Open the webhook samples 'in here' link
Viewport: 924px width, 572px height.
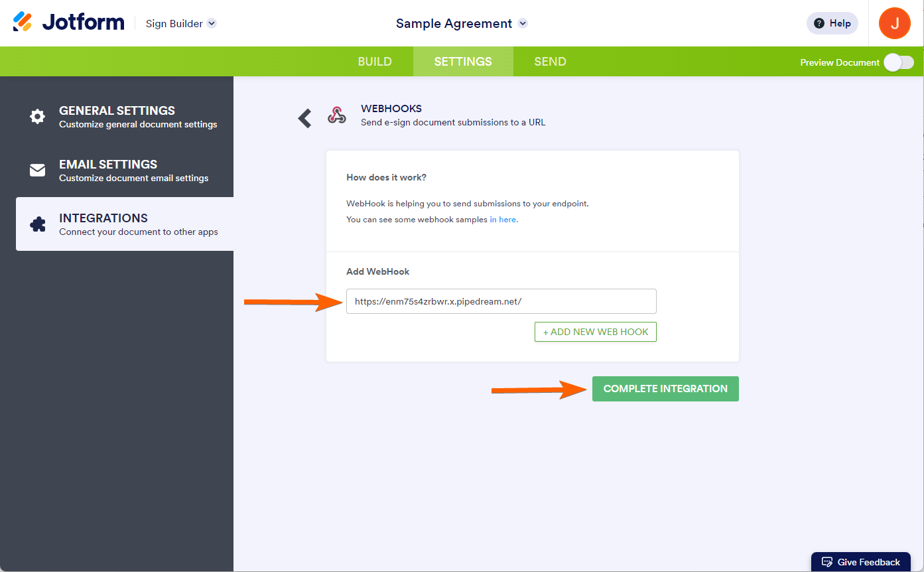point(503,220)
